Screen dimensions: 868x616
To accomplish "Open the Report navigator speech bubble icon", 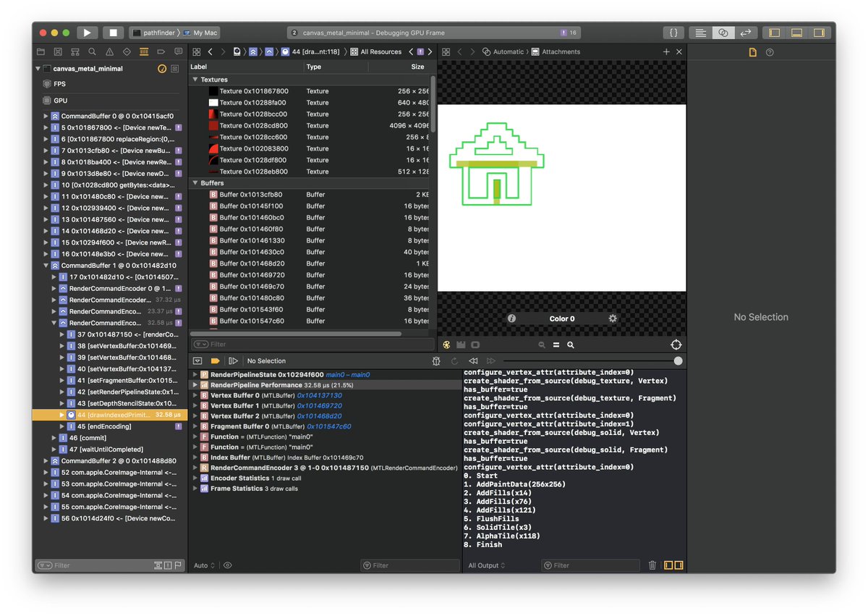I will 178,52.
